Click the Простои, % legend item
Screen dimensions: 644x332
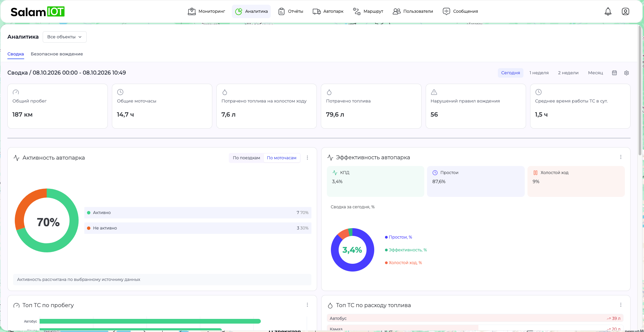pos(398,237)
